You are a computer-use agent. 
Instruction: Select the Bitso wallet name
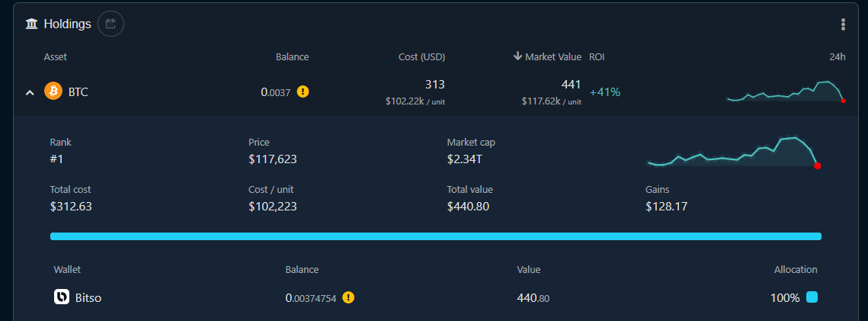[x=88, y=297]
